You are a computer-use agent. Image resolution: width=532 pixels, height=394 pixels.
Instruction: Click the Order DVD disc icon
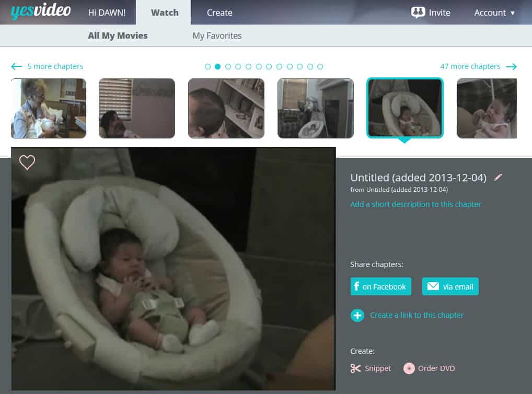click(409, 368)
